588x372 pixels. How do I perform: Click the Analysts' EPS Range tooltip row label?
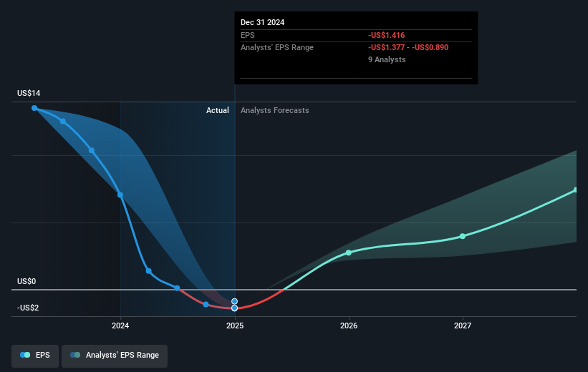276,47
